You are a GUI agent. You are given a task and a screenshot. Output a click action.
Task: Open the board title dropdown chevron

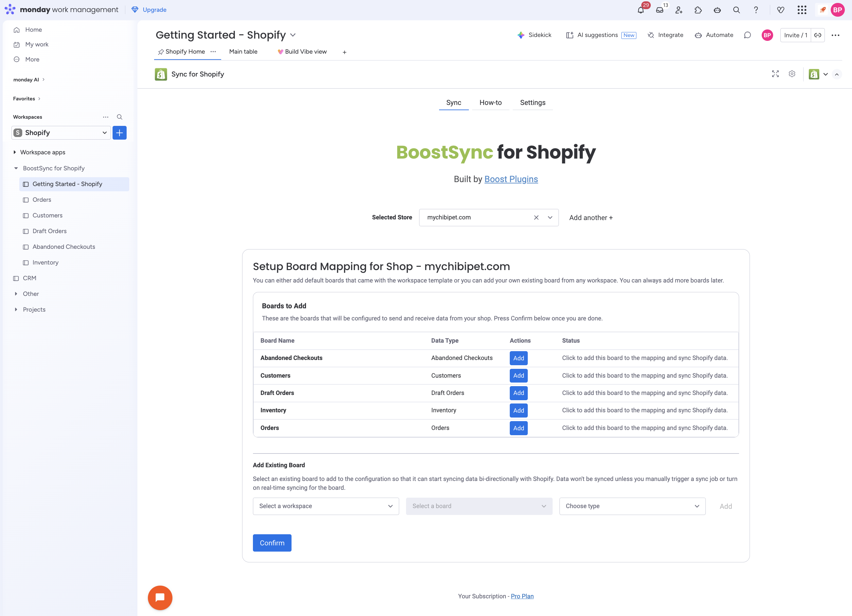(x=293, y=35)
